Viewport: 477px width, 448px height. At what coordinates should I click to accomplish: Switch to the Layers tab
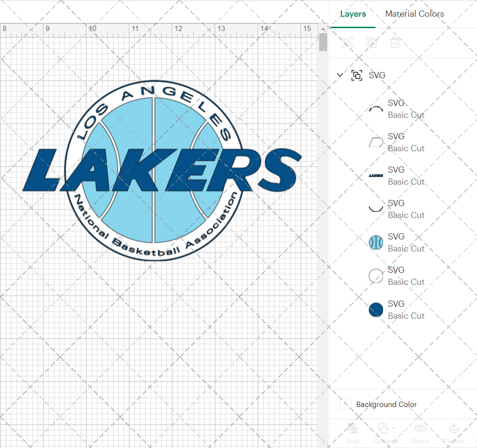(x=353, y=14)
